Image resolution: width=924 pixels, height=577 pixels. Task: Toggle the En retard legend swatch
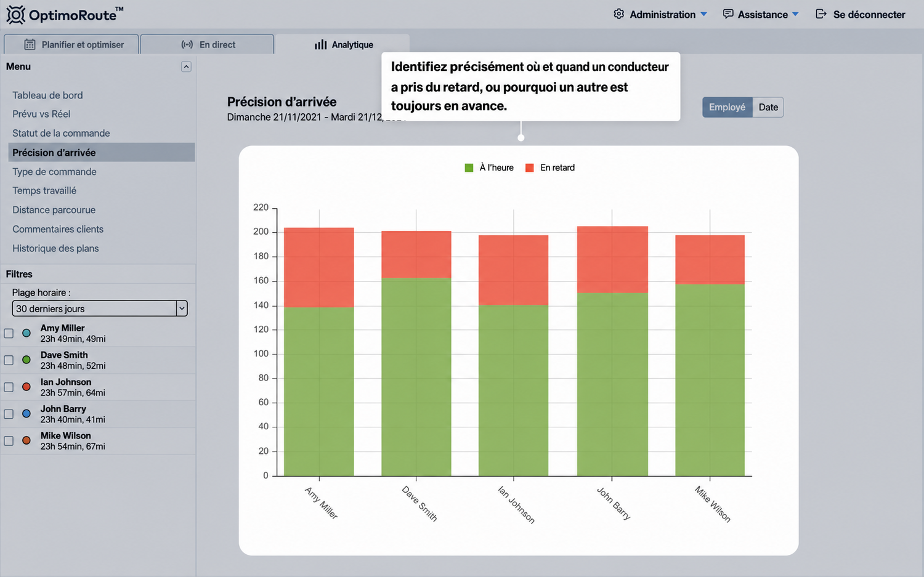(x=529, y=167)
